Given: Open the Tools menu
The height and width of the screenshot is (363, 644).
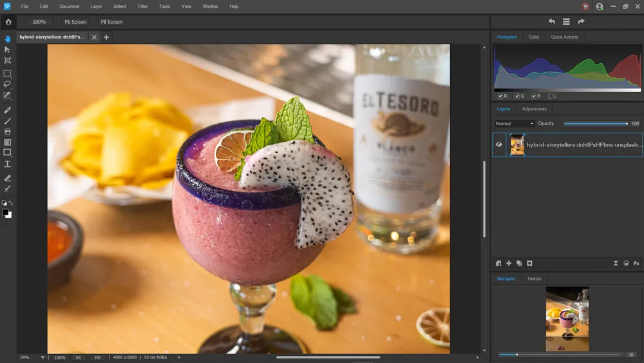Looking at the screenshot, I should (164, 6).
